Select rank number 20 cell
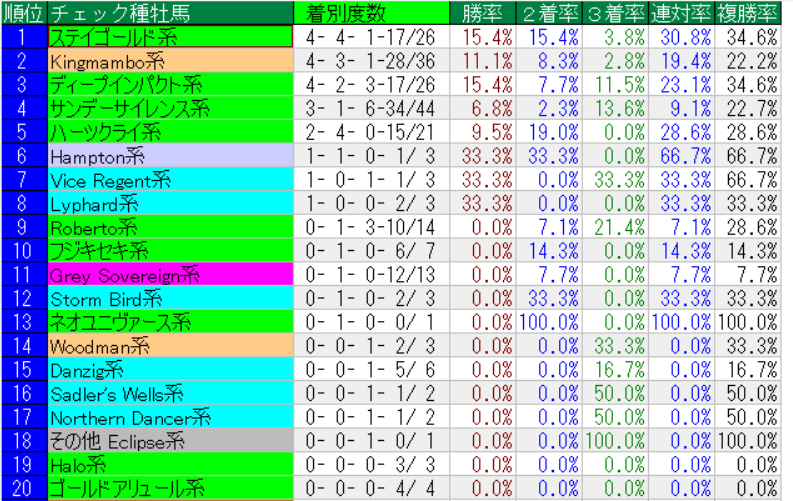Viewport: 793px width, 501px height. tap(24, 488)
